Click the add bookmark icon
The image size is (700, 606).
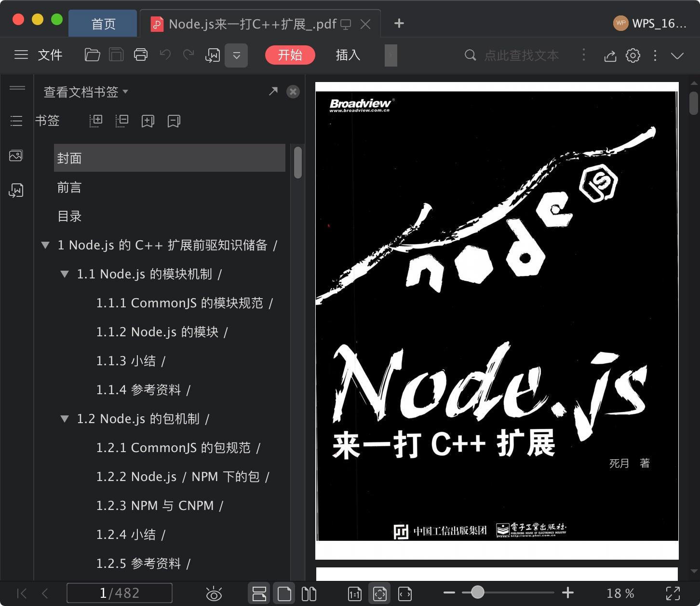coord(148,121)
